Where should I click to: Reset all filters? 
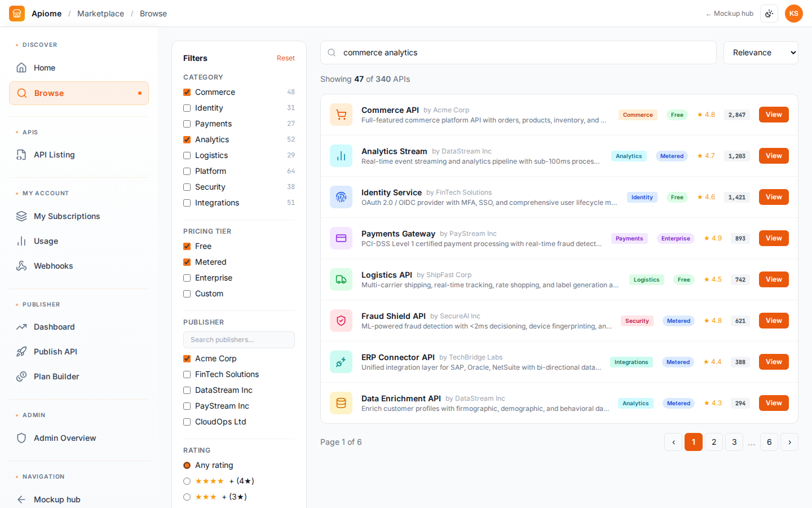(286, 58)
